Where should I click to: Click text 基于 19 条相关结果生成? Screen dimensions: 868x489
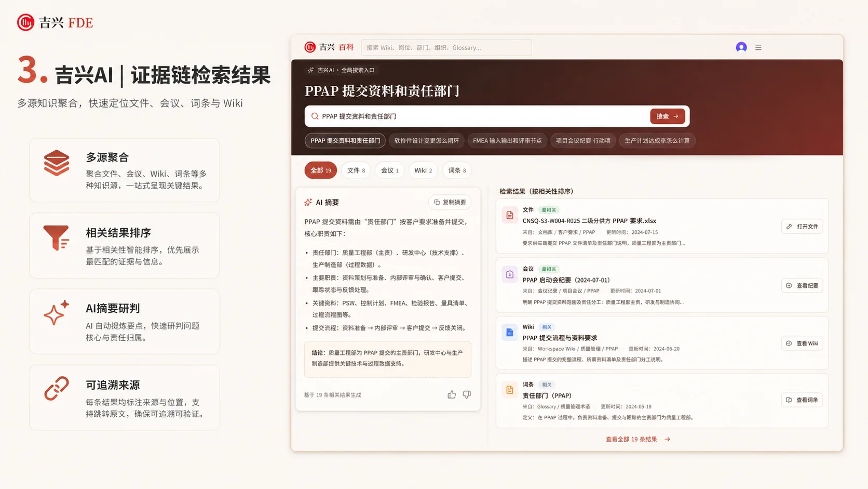point(333,395)
